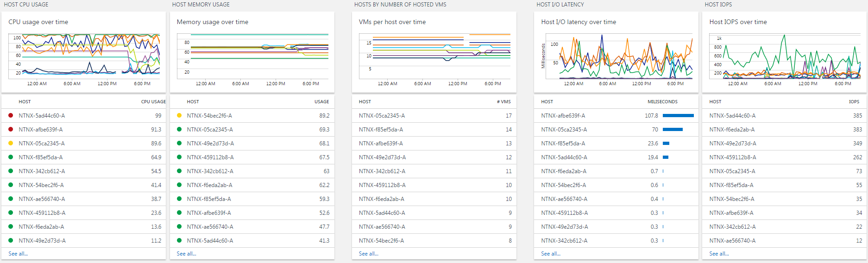This screenshot has height=263, width=868.
Task: Open See all link under Host IOPS table
Action: click(x=719, y=254)
